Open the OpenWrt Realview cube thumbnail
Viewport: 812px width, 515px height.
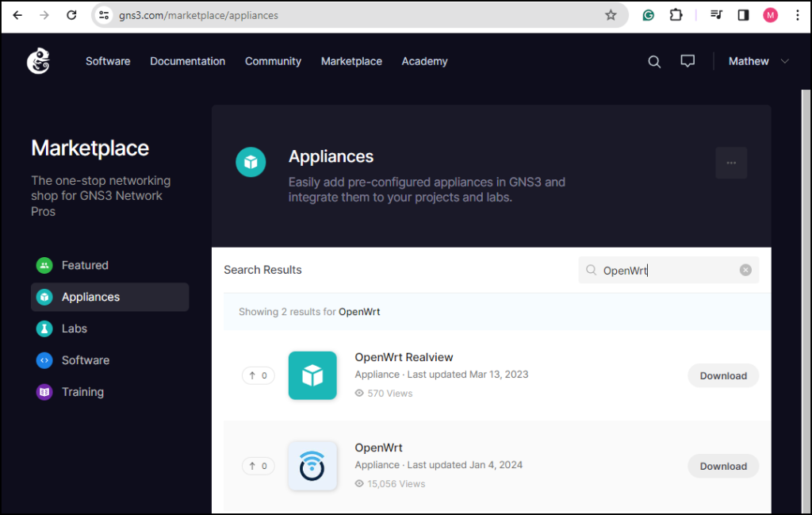pos(312,375)
